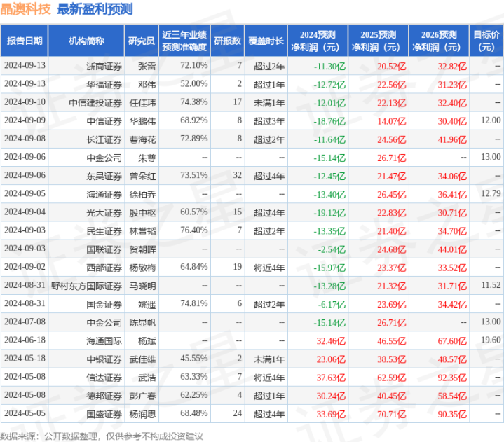This screenshot has width=504, height=442.
Task: Click the 数据来源 footnote text
Action: 102,436
